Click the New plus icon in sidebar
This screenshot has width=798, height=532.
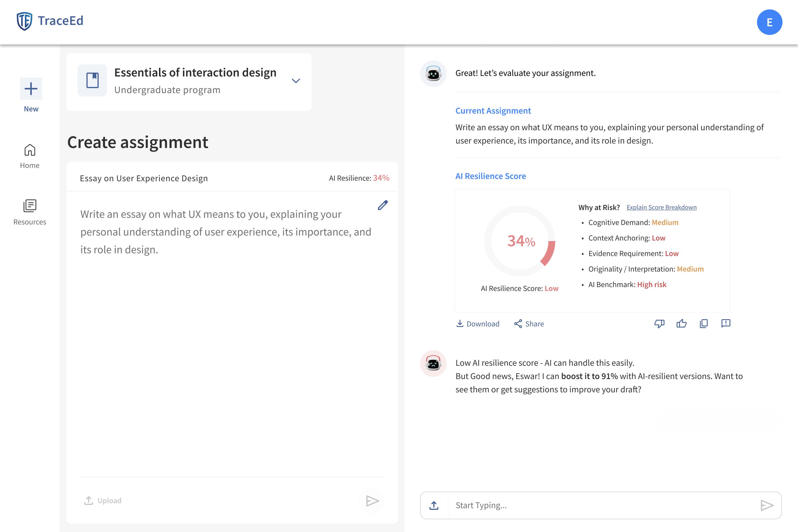(x=31, y=89)
